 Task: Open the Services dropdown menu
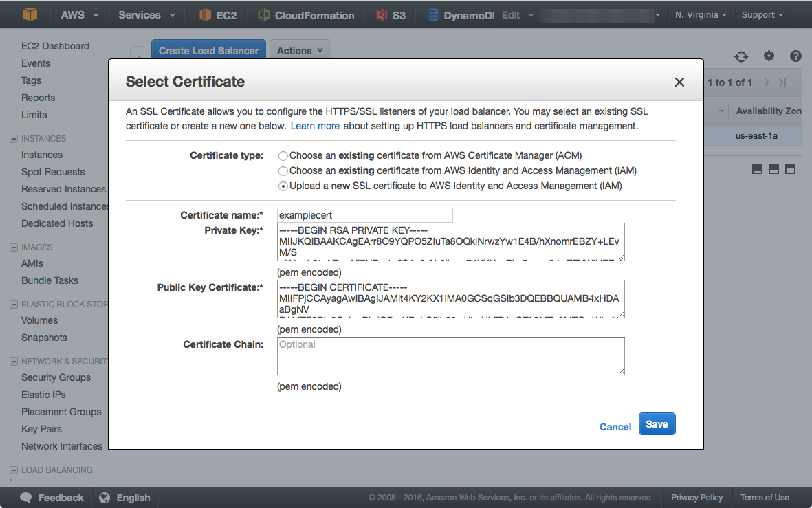146,15
